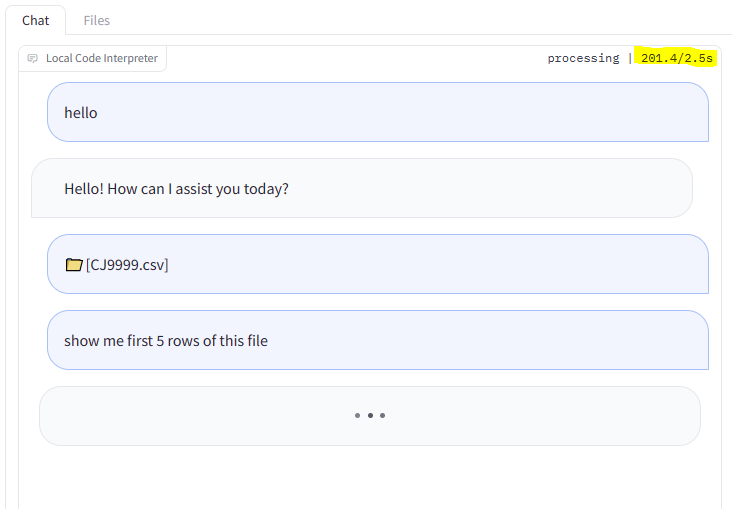Click the pending response bubble

370,416
